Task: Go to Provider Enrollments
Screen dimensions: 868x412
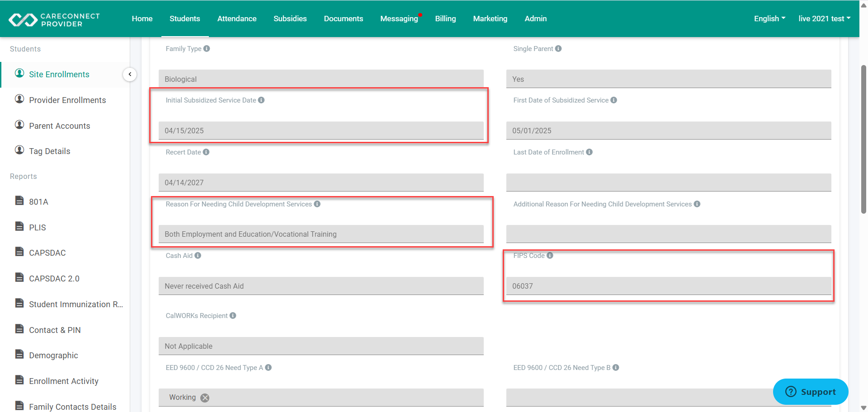Action: point(67,100)
